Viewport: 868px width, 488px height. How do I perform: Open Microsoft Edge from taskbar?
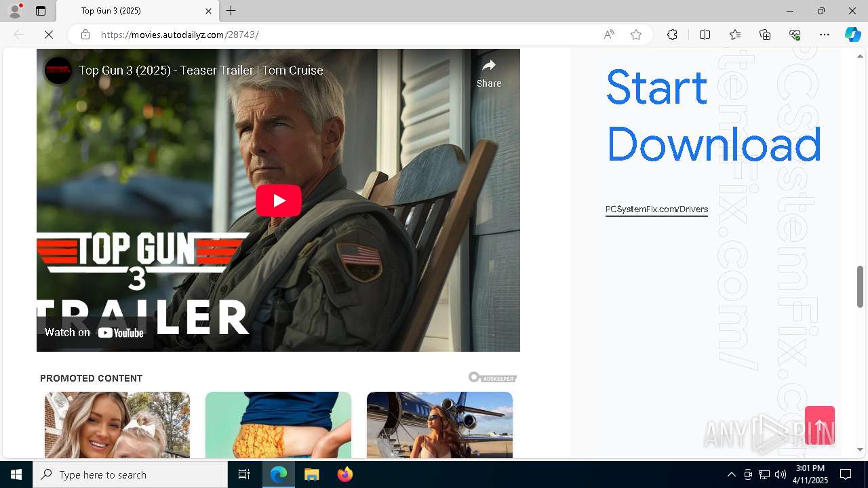279,474
